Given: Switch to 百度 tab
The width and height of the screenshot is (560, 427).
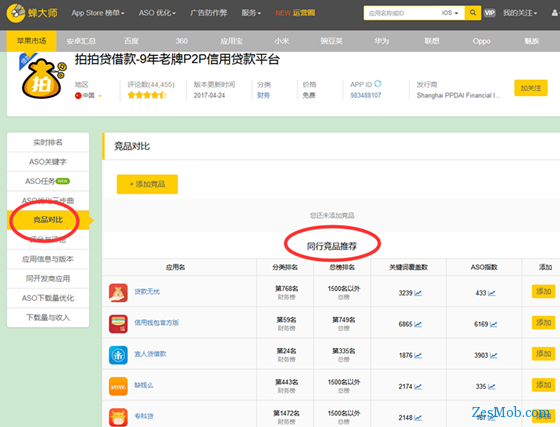Looking at the screenshot, I should click(131, 41).
